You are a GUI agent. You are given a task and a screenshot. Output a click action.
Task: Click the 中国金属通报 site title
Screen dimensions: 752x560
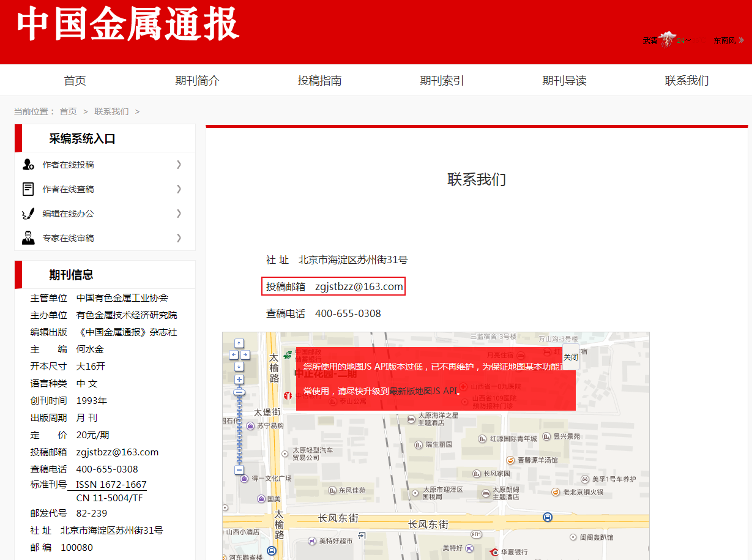click(x=127, y=24)
